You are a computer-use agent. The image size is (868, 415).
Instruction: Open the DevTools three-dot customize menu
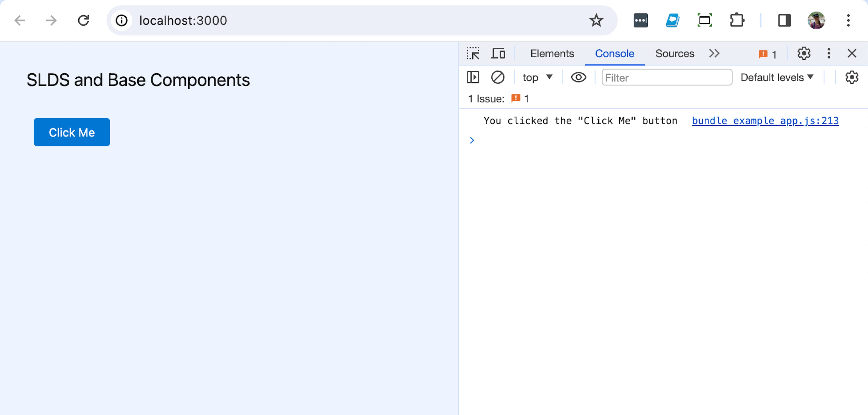pos(829,53)
